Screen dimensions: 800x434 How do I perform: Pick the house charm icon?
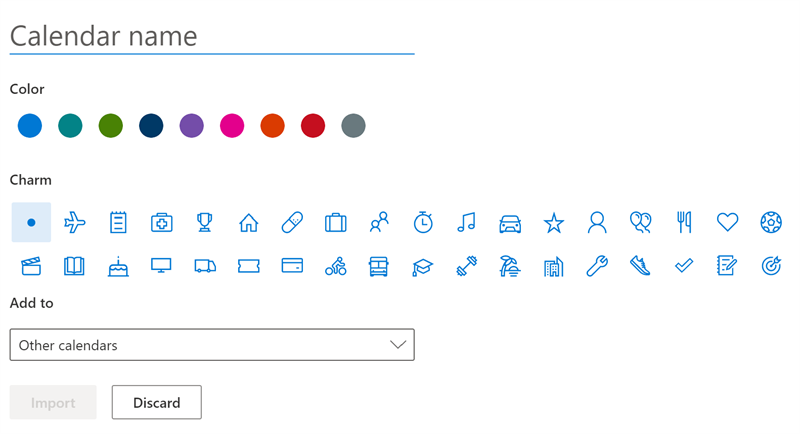click(x=248, y=222)
